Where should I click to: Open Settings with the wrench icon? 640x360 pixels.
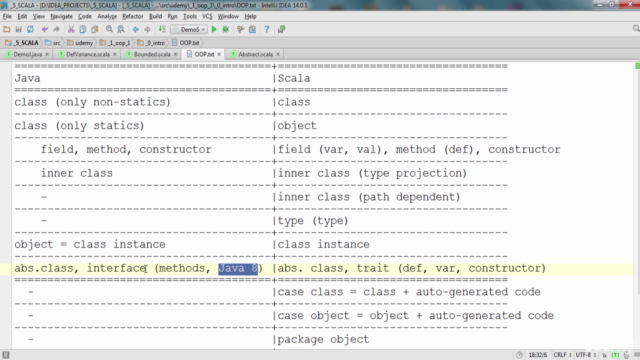click(240, 29)
